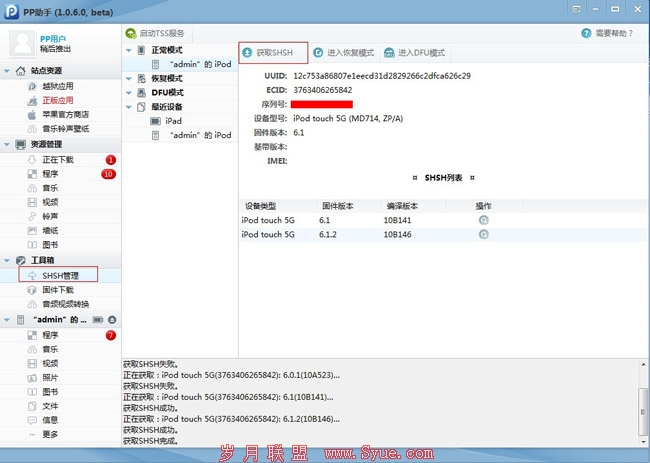
Task: Open 铃声 under 资源管理
Action: (x=50, y=216)
